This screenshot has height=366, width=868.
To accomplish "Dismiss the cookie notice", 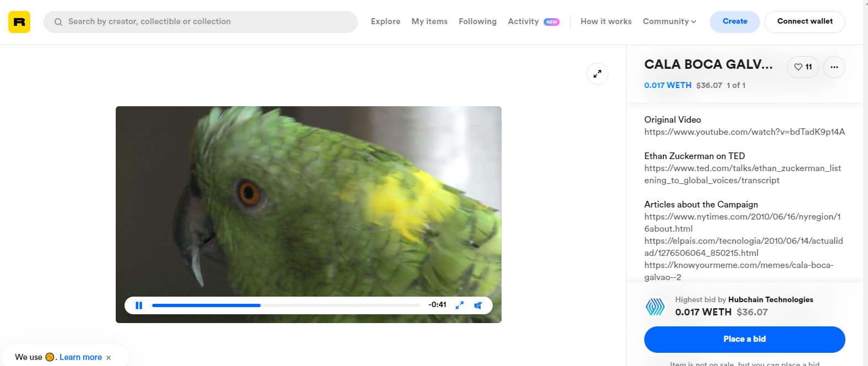I will [x=109, y=358].
